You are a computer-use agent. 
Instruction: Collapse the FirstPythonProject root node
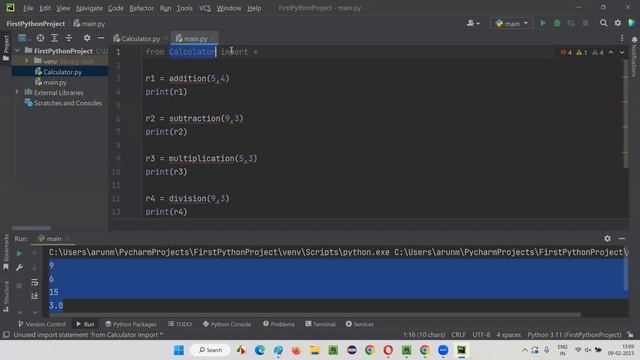[17, 51]
